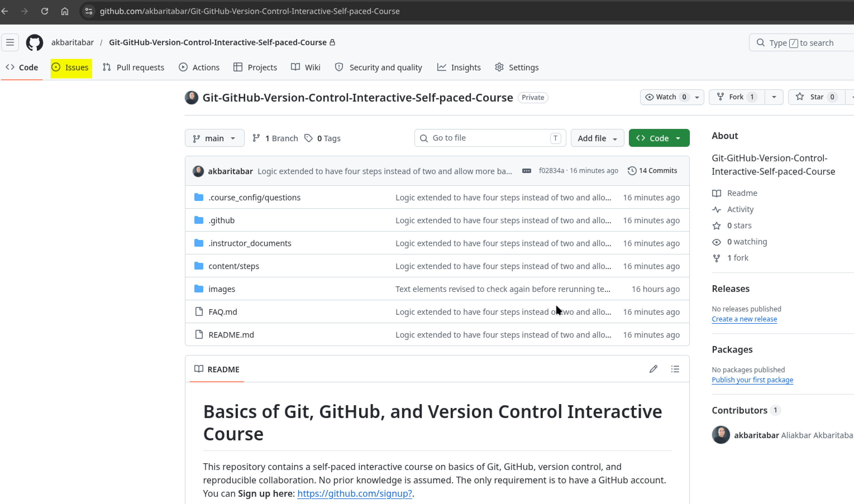Viewport: 854px width, 504px height.
Task: Click the akbaritabar owner link in breadcrumb
Action: (x=72, y=42)
